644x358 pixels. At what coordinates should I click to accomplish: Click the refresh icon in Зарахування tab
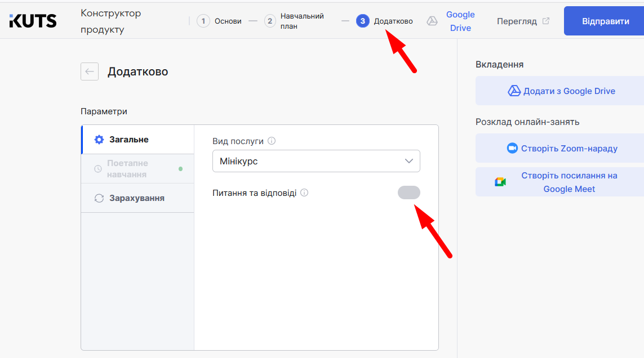[99, 198]
